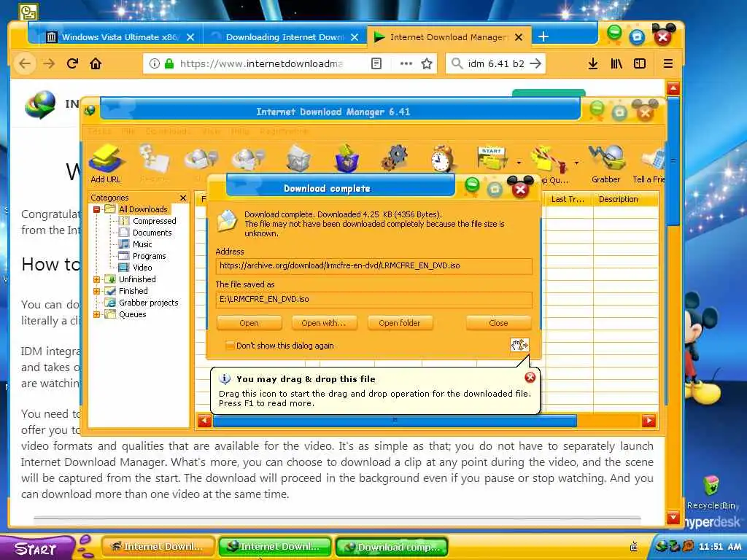Open Firefox hamburger menu
The height and width of the screenshot is (560, 747).
[x=668, y=63]
